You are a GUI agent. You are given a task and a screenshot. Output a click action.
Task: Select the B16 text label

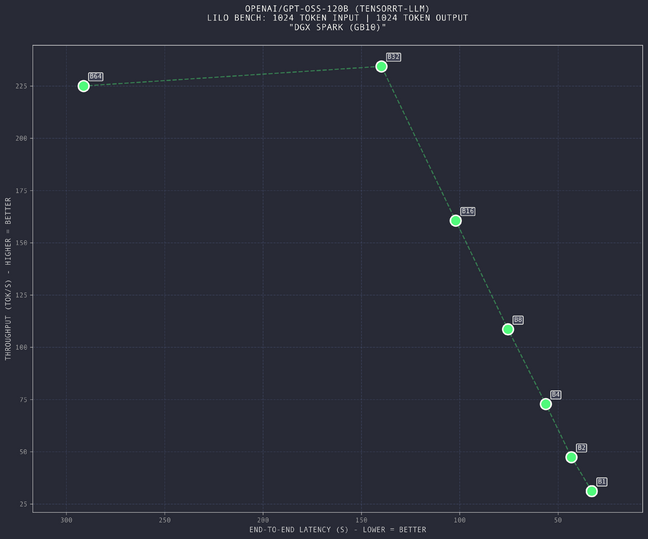pyautogui.click(x=468, y=211)
